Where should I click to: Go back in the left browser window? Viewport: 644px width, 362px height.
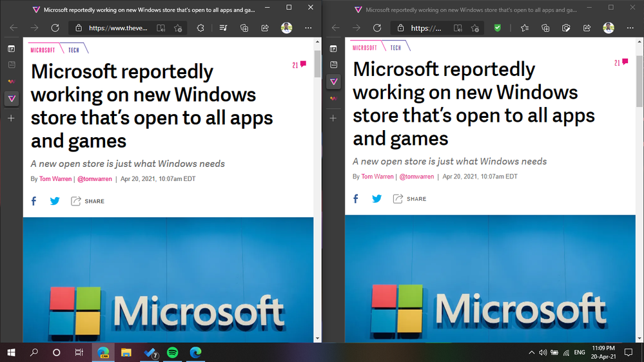pos(14,28)
